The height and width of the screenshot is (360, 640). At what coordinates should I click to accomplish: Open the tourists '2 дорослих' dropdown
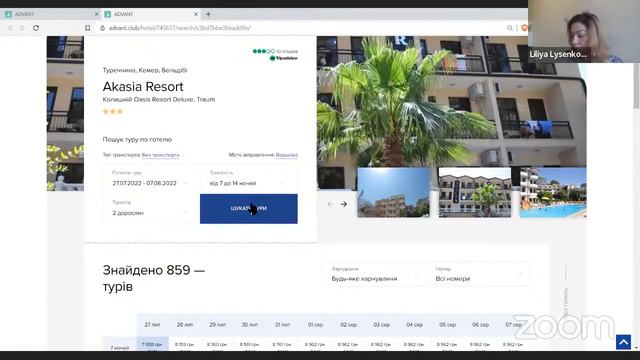tap(151, 208)
